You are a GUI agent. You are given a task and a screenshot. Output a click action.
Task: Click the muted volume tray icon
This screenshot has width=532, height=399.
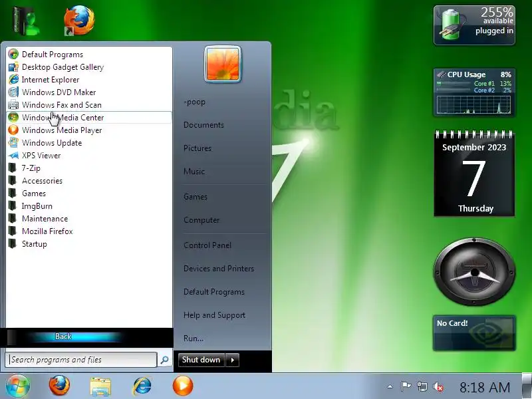point(438,386)
